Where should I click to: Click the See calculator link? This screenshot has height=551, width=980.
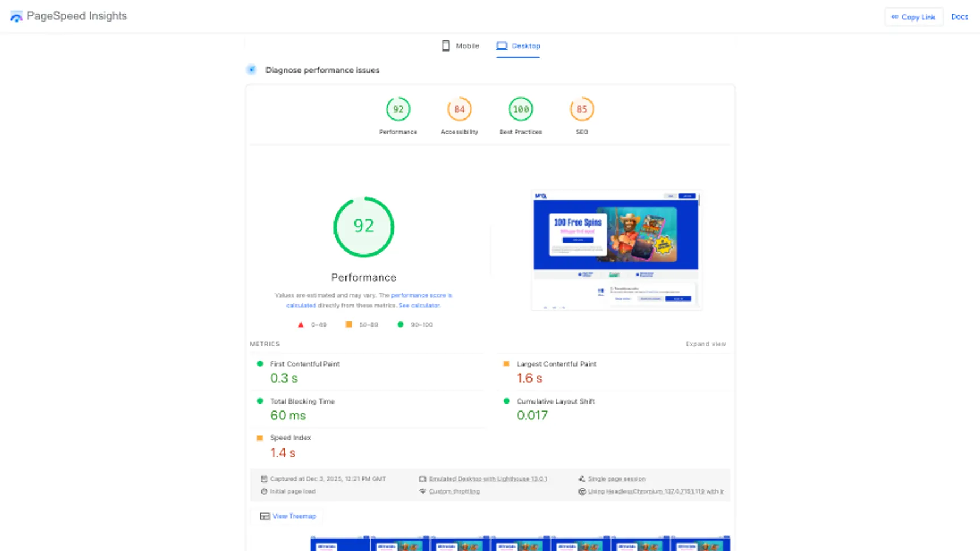tap(419, 305)
